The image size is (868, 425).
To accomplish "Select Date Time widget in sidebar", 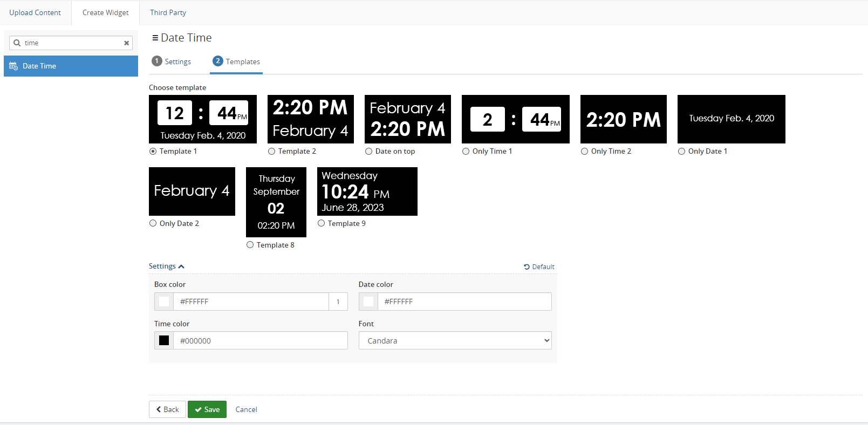I will click(71, 66).
